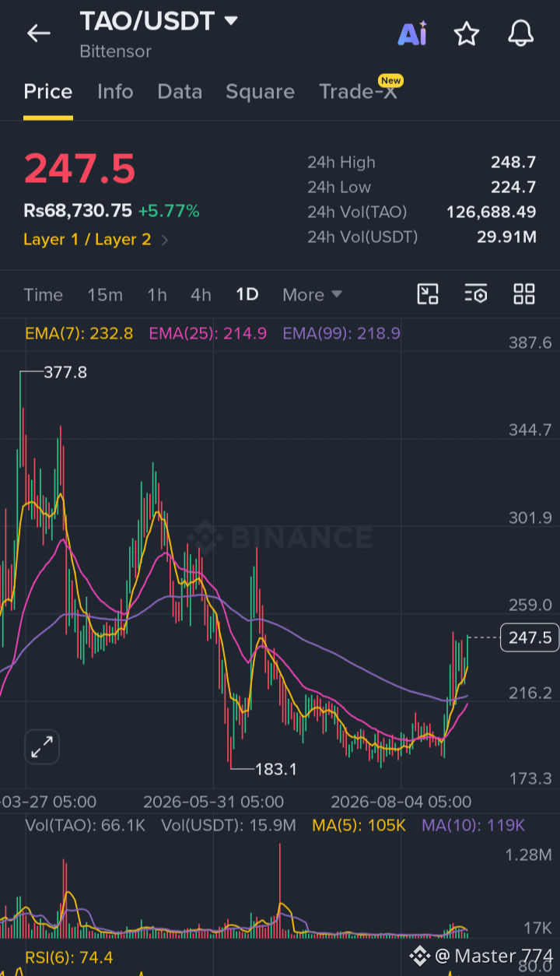
Task: Open the chart drawing tools icon
Action: [428, 294]
